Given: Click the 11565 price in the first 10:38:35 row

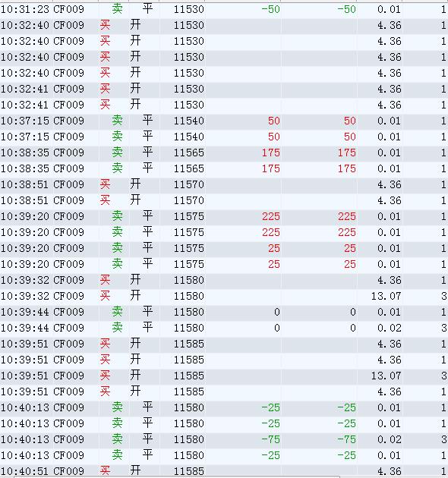Looking at the screenshot, I should pos(188,153).
